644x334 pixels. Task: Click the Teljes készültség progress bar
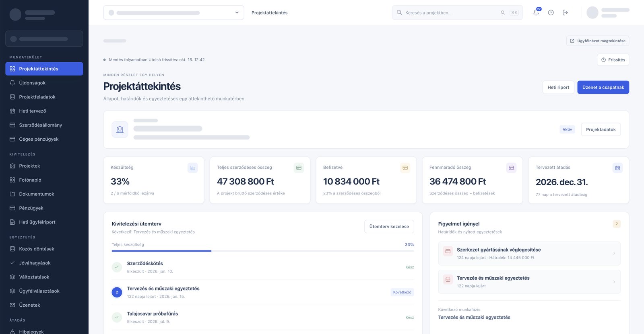(x=263, y=251)
